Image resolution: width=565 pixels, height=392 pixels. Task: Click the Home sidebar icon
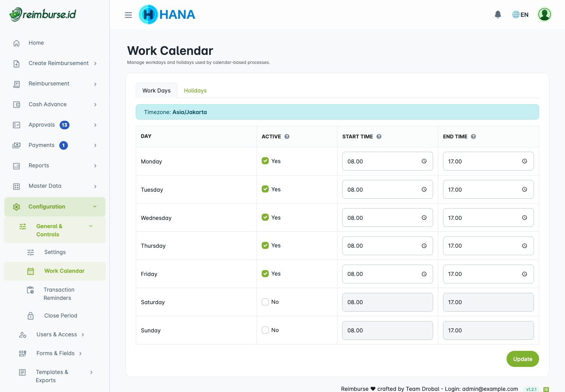tap(16, 43)
